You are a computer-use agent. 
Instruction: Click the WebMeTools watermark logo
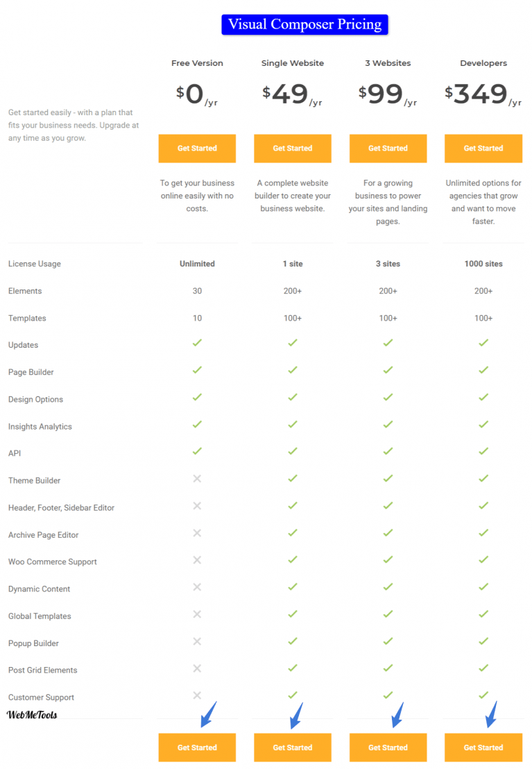point(32,714)
